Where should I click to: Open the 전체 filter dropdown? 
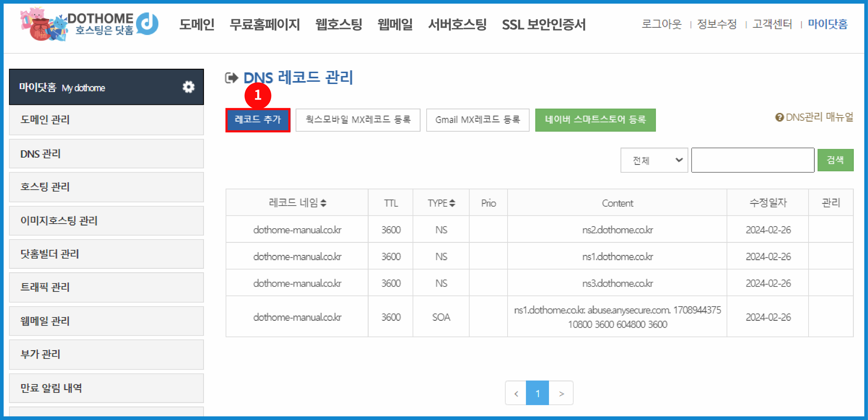654,160
